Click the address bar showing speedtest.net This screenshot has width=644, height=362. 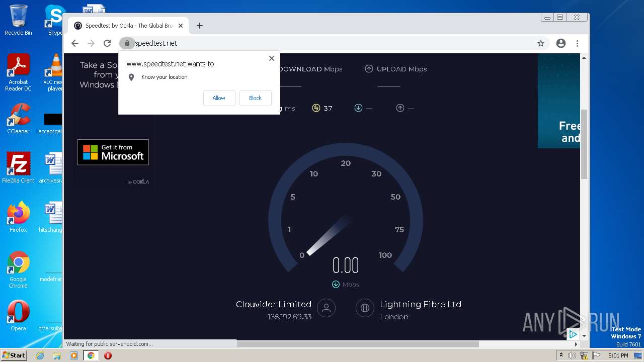(332, 43)
